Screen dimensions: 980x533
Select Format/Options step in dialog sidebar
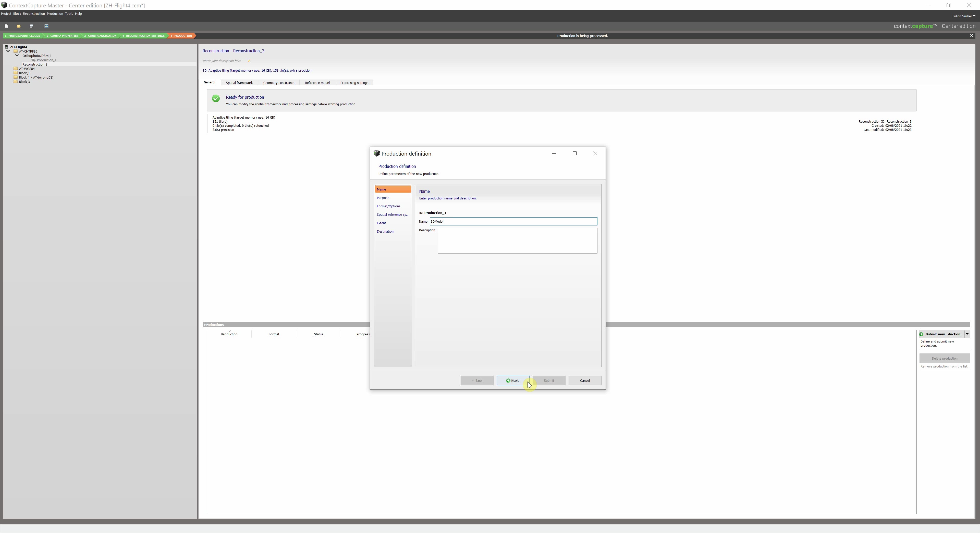pos(388,206)
